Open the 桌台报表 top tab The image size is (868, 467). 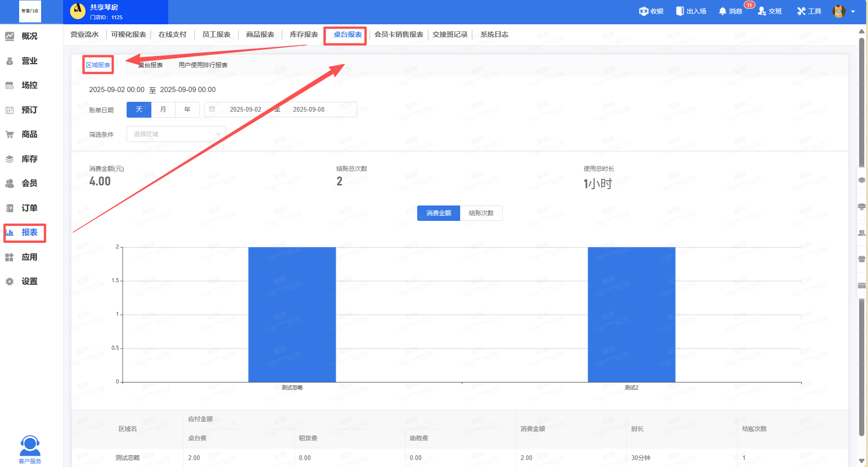[348, 35]
